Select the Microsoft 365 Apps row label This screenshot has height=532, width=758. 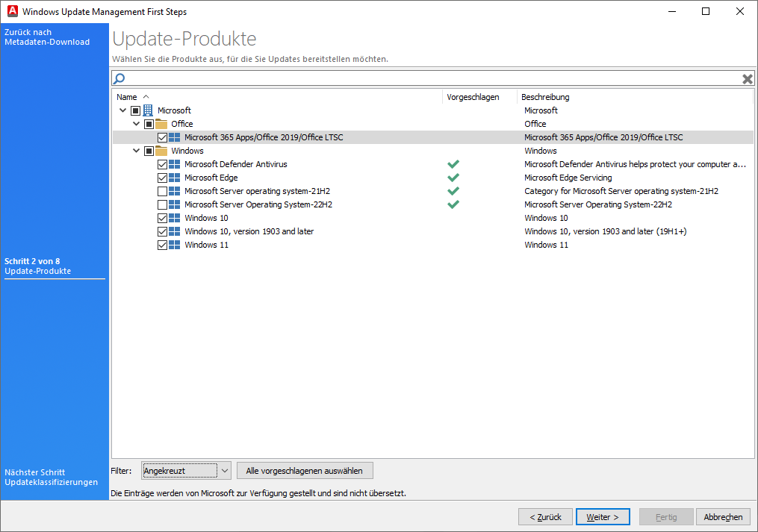point(264,138)
